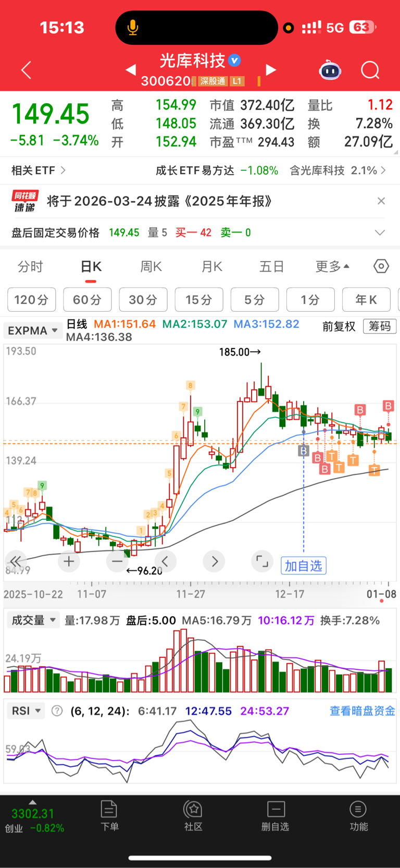Tap the 创业 index 3302.31 ticker
The image size is (400, 868).
[x=34, y=820]
